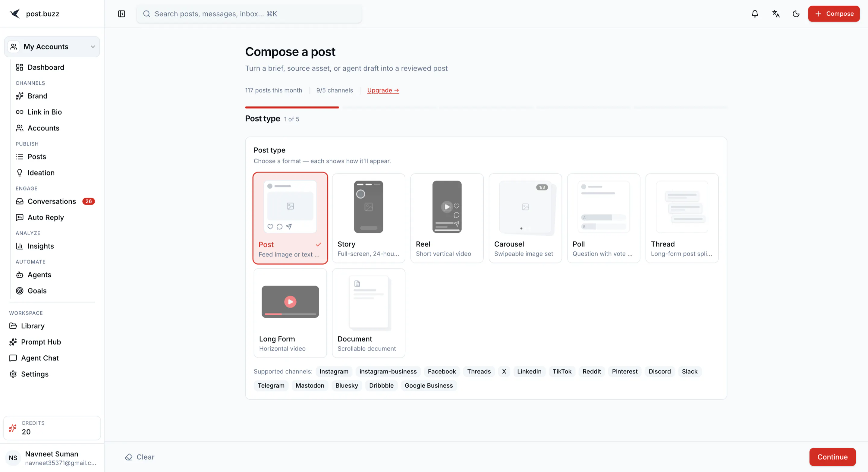The height and width of the screenshot is (472, 868).
Task: Open the Credits 20 panel
Action: 52,428
